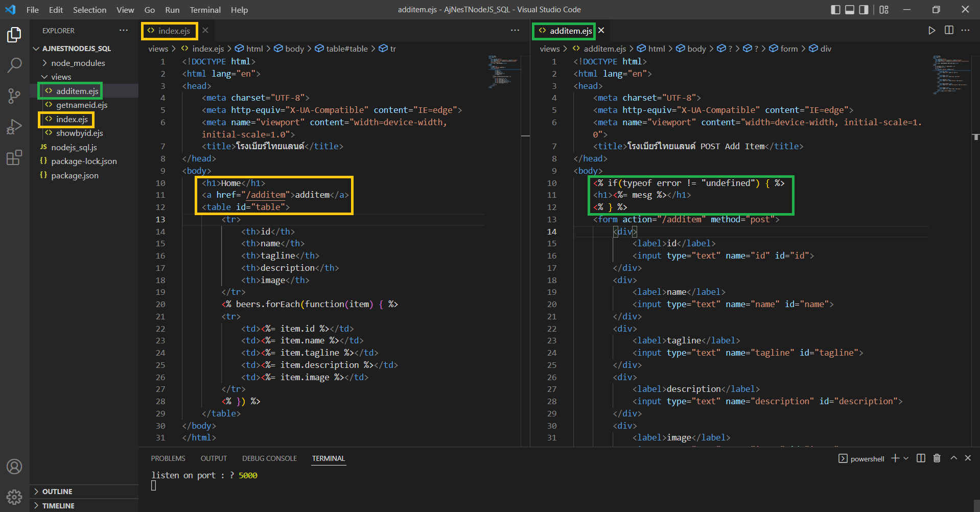Kill terminal with the trash icon

(x=937, y=458)
